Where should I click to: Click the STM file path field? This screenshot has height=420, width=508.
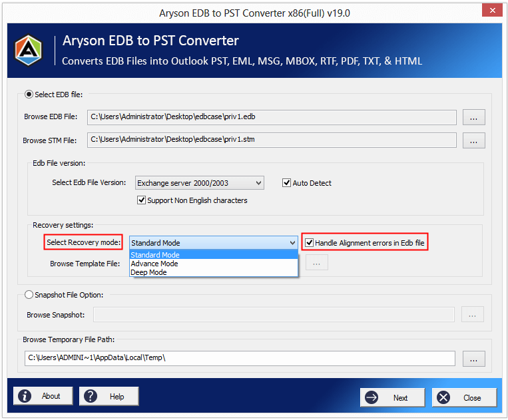[x=272, y=140]
